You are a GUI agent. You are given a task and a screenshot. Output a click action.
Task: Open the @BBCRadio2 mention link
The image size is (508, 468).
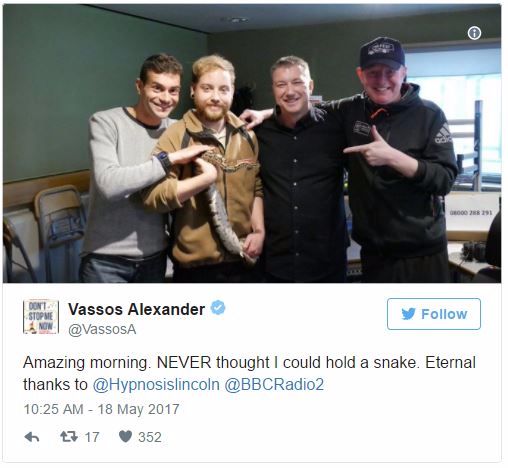click(x=274, y=384)
